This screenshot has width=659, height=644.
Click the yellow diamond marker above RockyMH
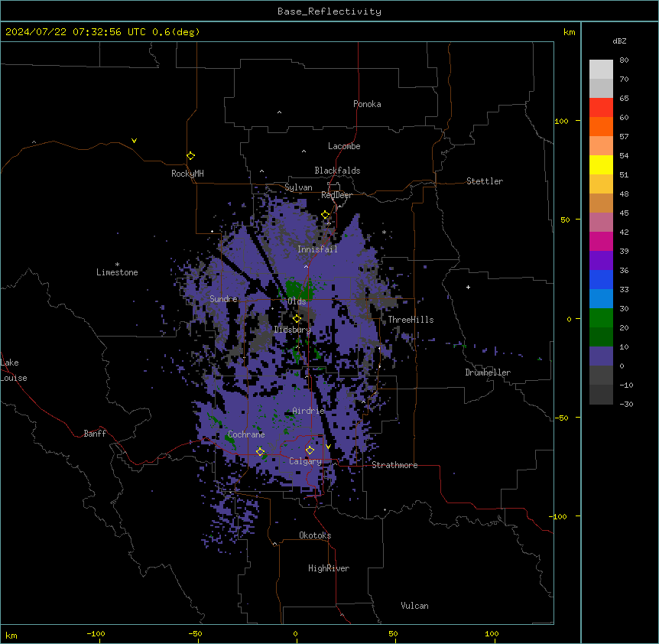(191, 156)
